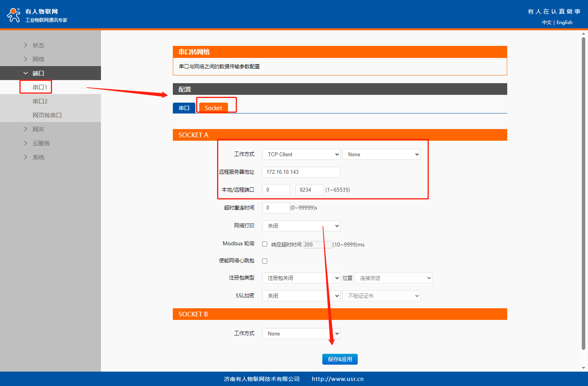Open the 位置 连接发送 dropdown
Screen dimensions: 588x386
[x=393, y=278]
